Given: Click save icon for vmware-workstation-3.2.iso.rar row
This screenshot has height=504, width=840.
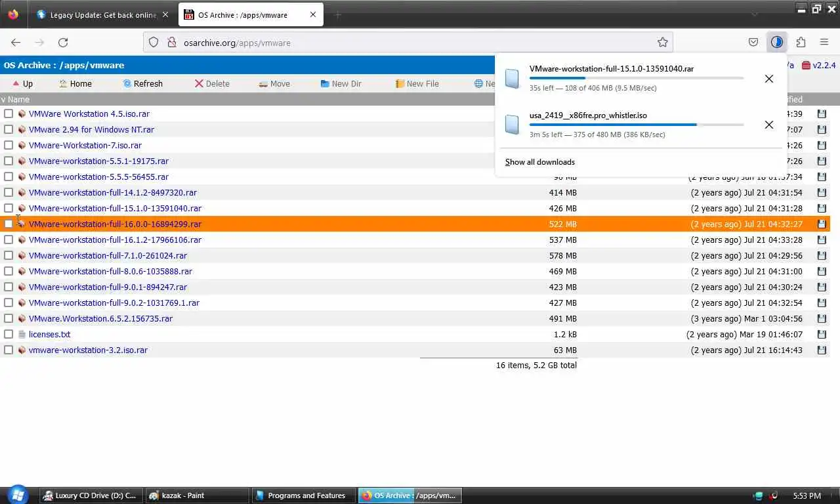Looking at the screenshot, I should click(x=822, y=350).
